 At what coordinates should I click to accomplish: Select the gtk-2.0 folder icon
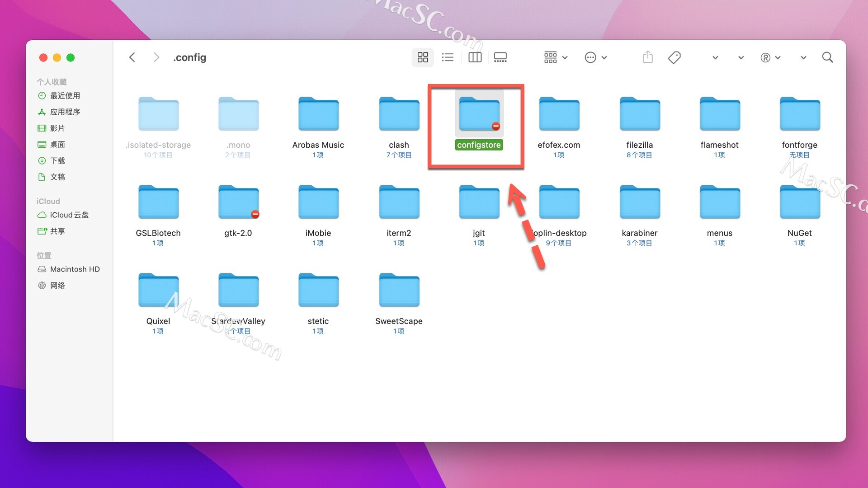[238, 202]
